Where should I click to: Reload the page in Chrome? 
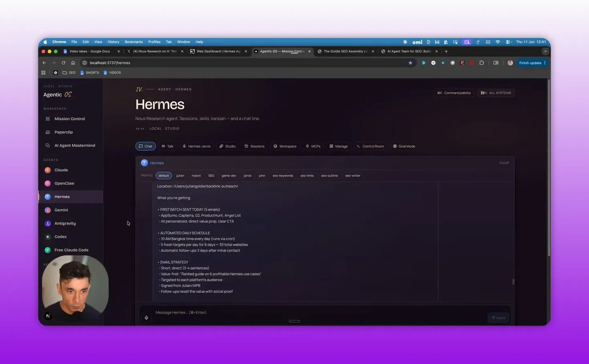click(x=64, y=63)
